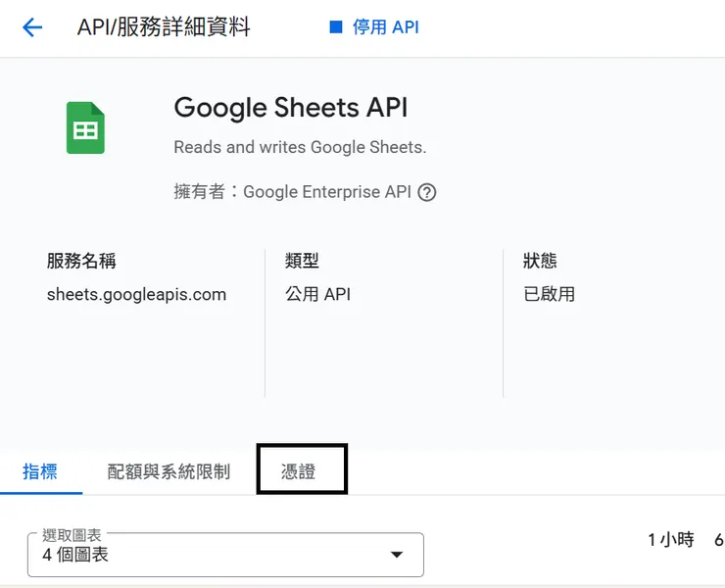Select the Google Sheets API heading
Image resolution: width=725 pixels, height=588 pixels.
pos(291,108)
